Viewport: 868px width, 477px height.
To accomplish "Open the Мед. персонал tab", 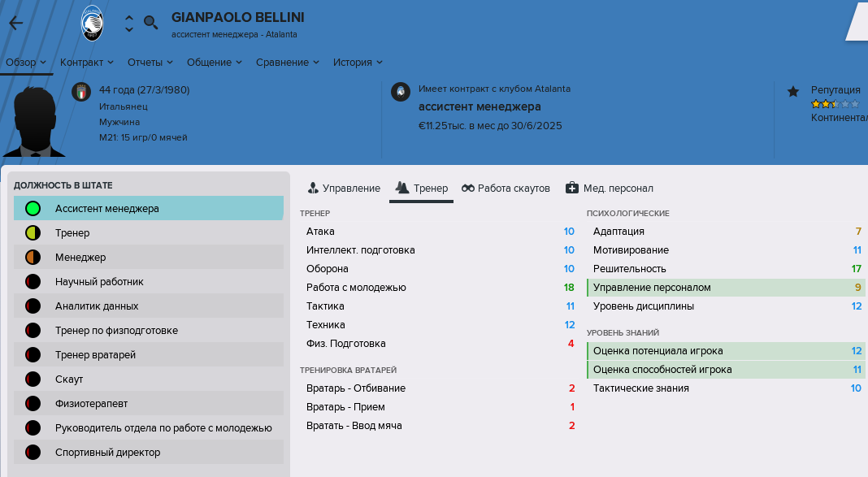I will (x=609, y=189).
